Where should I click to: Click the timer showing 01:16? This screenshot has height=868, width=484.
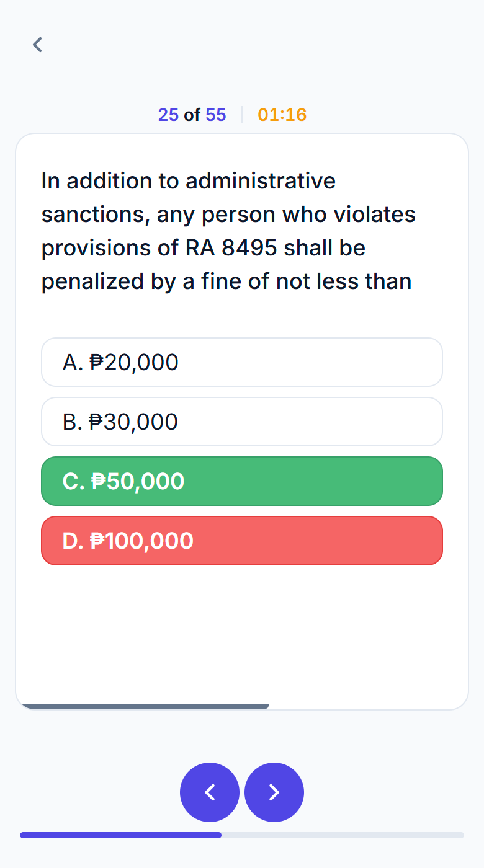(x=282, y=115)
